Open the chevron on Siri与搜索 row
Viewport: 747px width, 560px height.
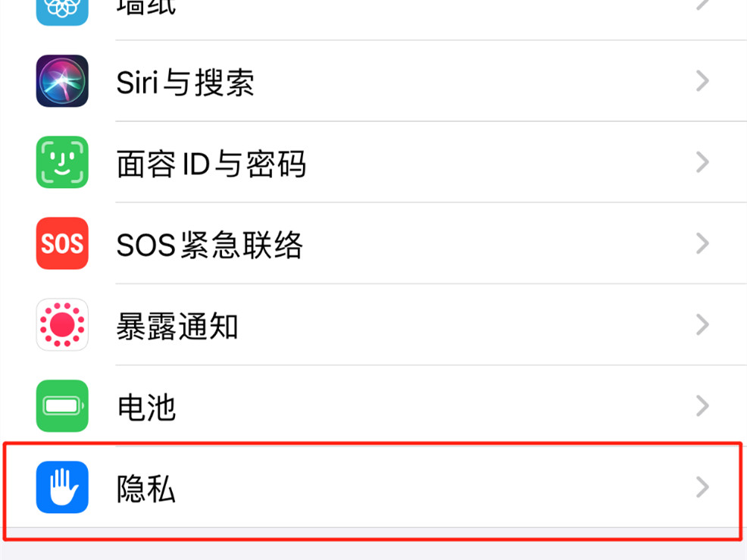[703, 81]
